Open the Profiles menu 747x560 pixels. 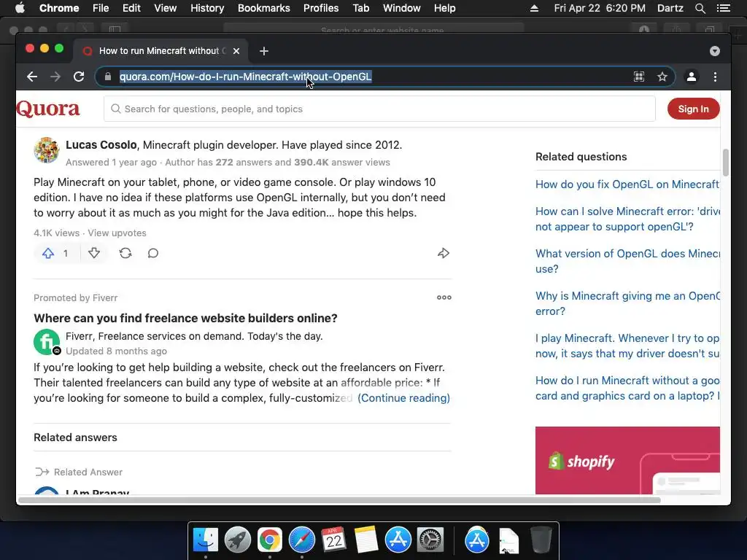coord(321,8)
